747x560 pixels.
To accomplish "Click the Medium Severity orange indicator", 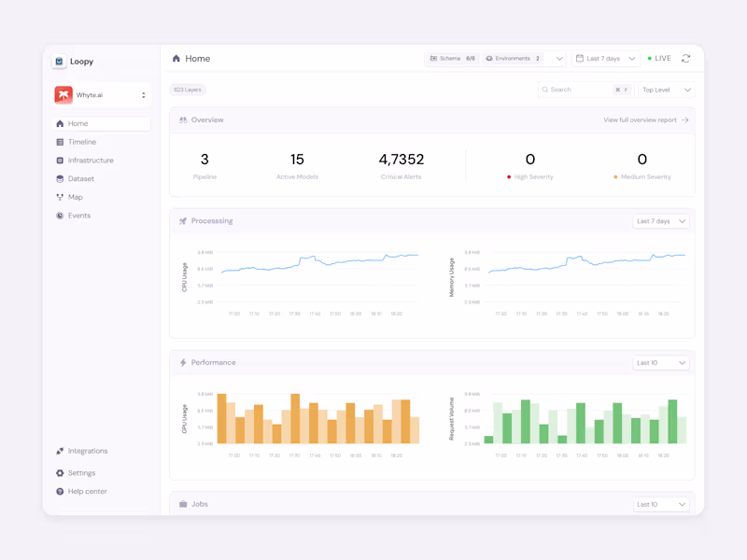I will click(616, 175).
